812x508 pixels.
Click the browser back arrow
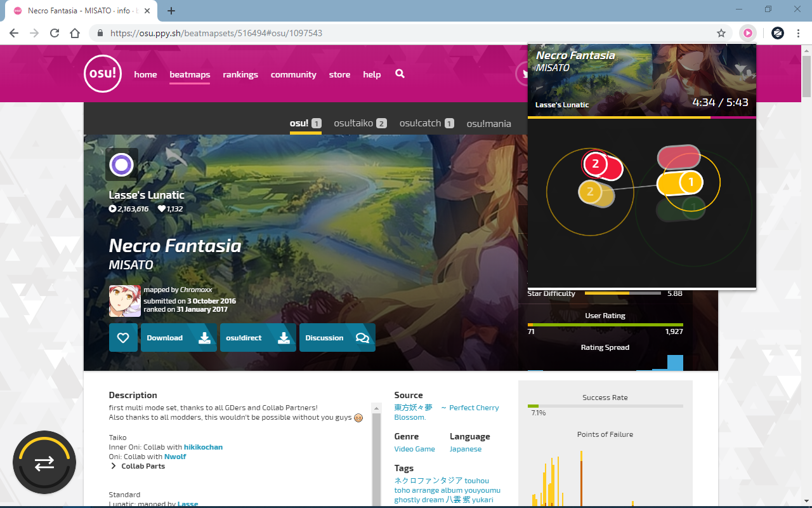click(x=14, y=33)
